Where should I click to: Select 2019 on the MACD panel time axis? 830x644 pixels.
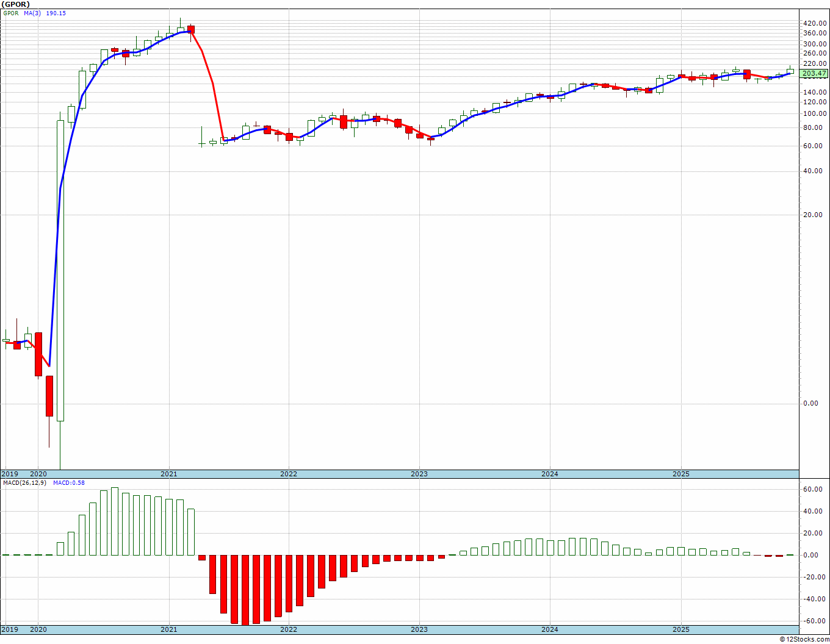tap(10, 629)
